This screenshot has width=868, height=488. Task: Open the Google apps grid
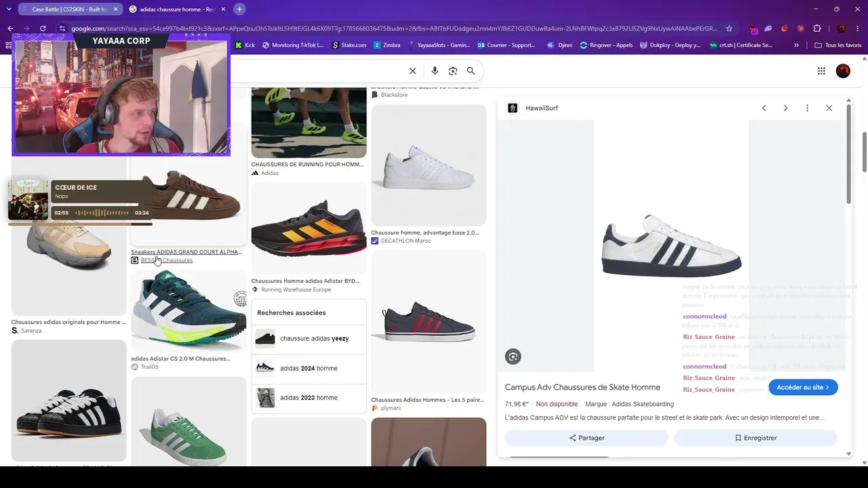click(821, 70)
